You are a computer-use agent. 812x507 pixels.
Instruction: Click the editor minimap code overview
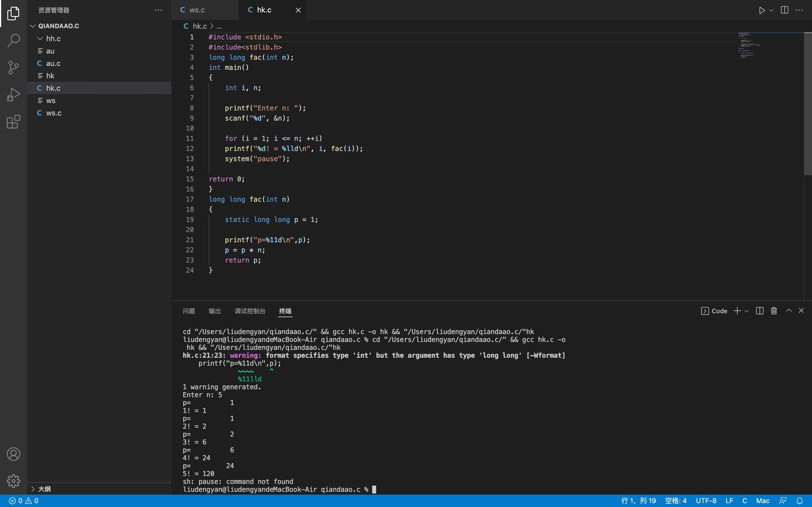[x=749, y=46]
